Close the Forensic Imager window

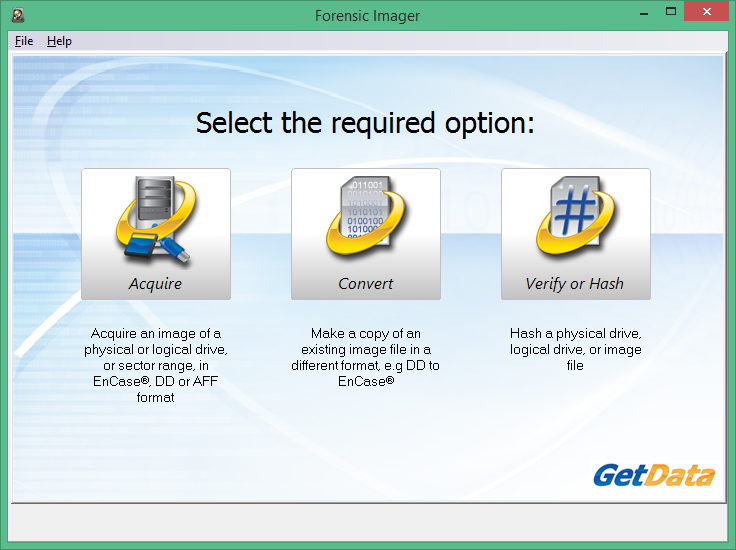coord(706,12)
